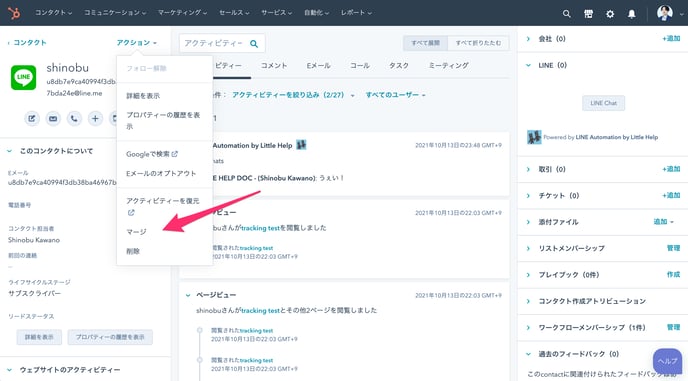Select マージ in the action menu
Viewport: 688px width, 381px height.
(136, 231)
